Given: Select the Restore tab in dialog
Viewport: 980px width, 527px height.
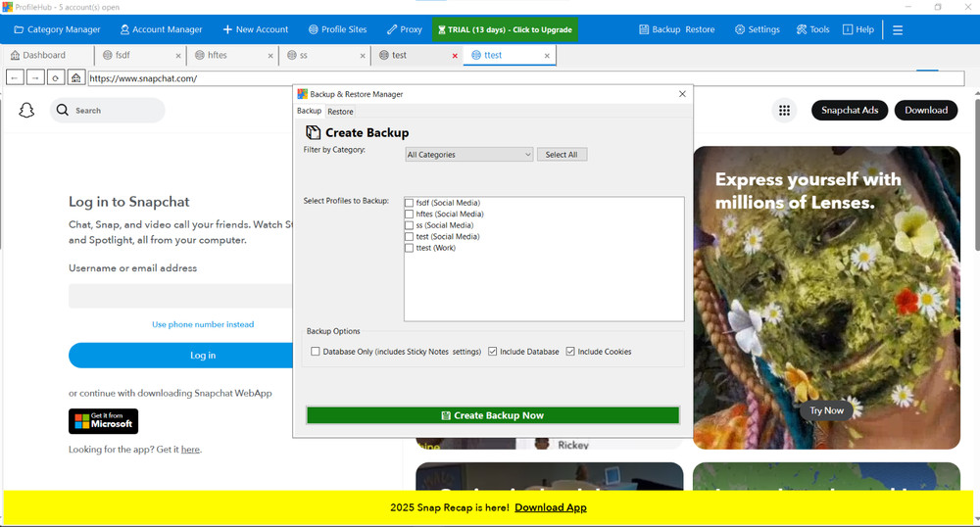Looking at the screenshot, I should [340, 111].
